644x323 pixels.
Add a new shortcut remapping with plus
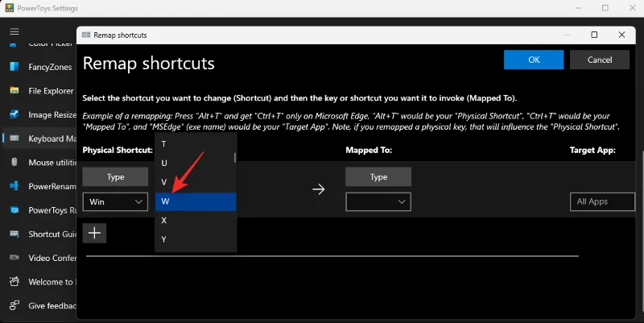click(x=94, y=233)
